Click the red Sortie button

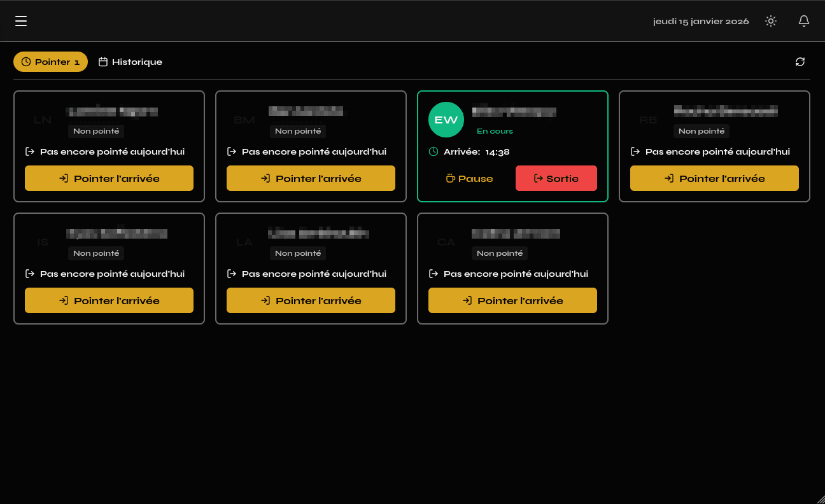pyautogui.click(x=556, y=178)
